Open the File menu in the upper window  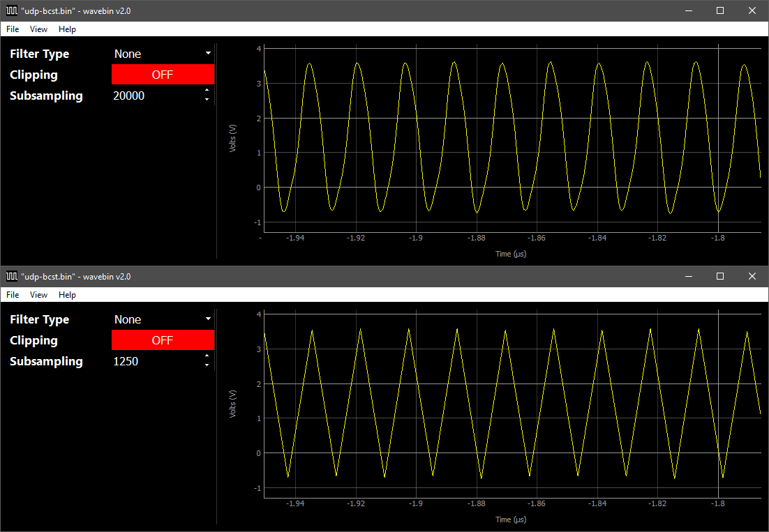13,29
